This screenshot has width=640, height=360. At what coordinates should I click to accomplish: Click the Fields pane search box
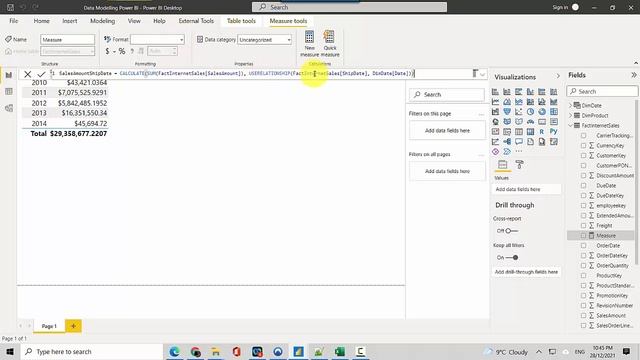(602, 91)
